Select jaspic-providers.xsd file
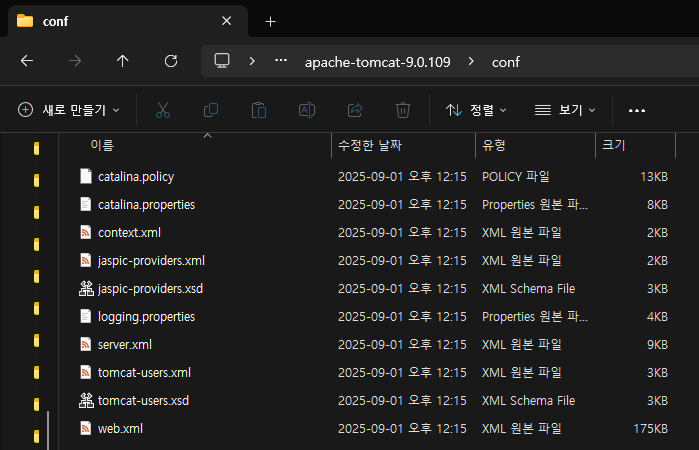Screen dimensions: 699x450 (150, 289)
